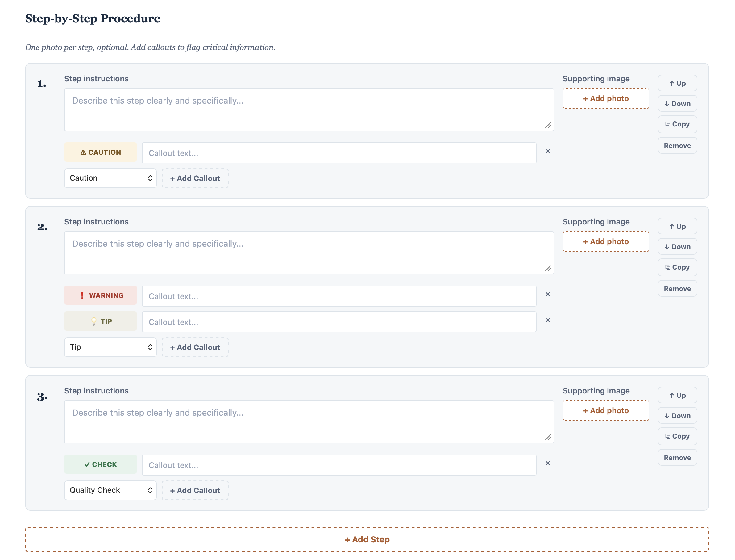Delete the Warning callout with its X
Screen dimensions: 735x560
pyautogui.click(x=547, y=294)
